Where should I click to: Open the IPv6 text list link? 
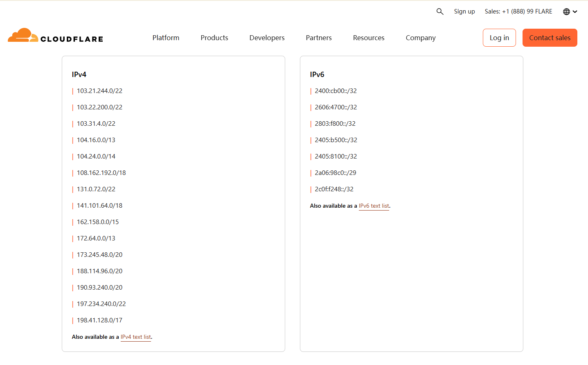pos(374,206)
